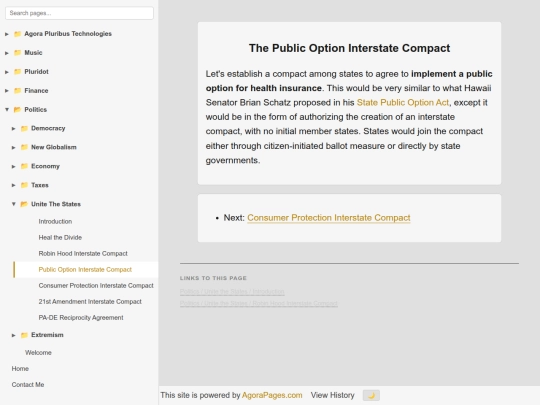
Task: Click the Democracy folder label
Action: point(48,128)
